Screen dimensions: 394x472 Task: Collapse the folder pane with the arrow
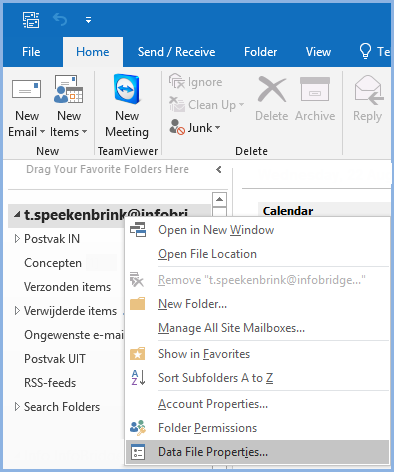pyautogui.click(x=219, y=170)
